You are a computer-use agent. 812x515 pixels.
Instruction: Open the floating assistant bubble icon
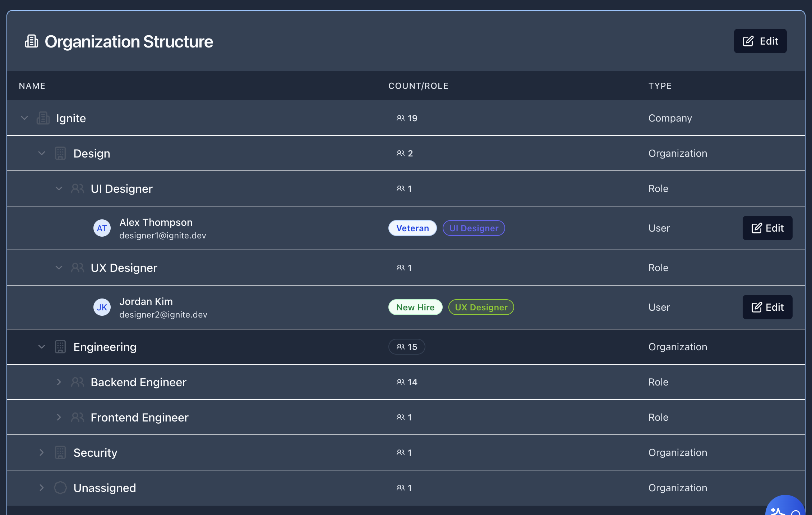point(787,508)
